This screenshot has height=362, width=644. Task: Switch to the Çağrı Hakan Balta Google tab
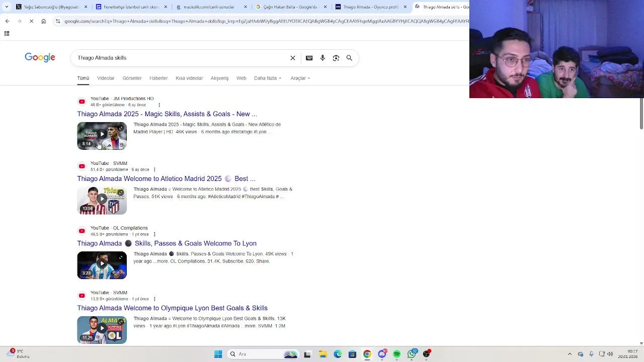click(x=291, y=7)
